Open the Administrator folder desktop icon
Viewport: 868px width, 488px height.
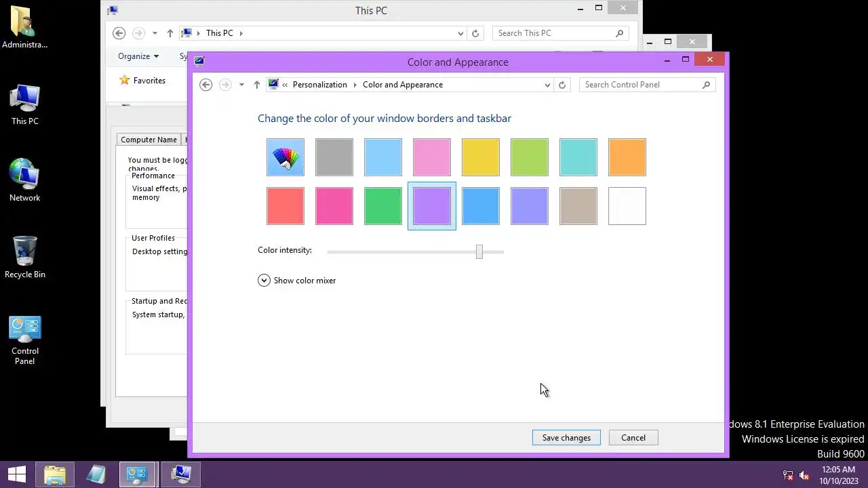[x=25, y=27]
